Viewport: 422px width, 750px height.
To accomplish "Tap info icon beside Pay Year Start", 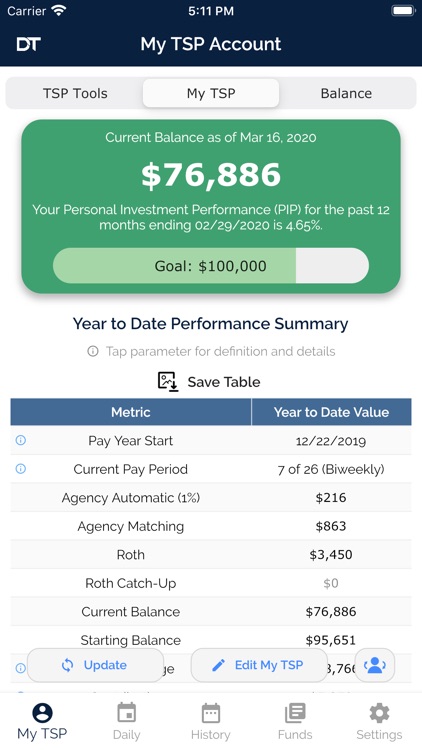I will pyautogui.click(x=21, y=440).
